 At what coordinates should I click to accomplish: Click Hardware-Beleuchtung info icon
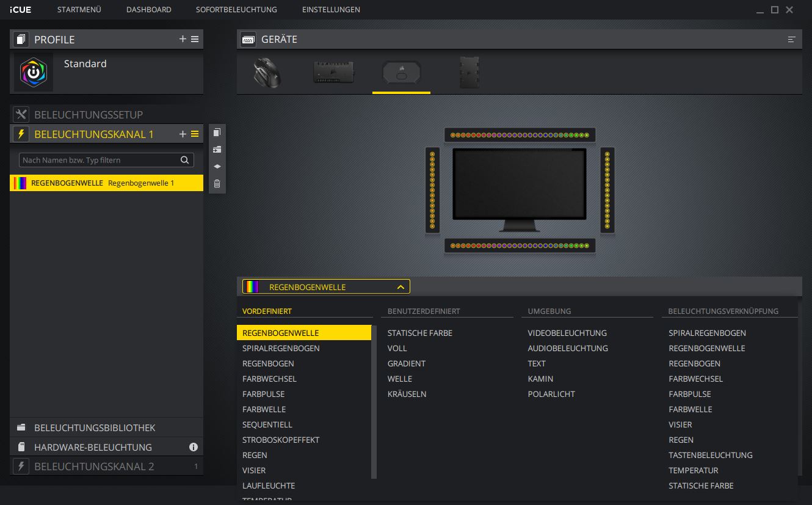tap(194, 447)
